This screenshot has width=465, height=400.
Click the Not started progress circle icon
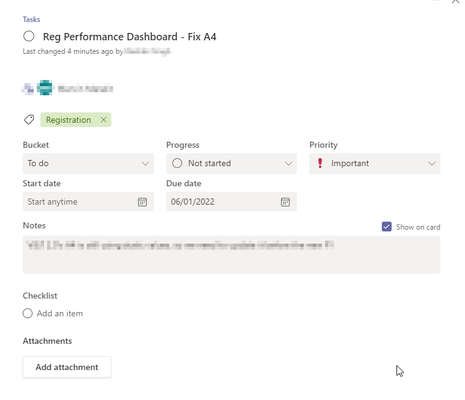[177, 163]
